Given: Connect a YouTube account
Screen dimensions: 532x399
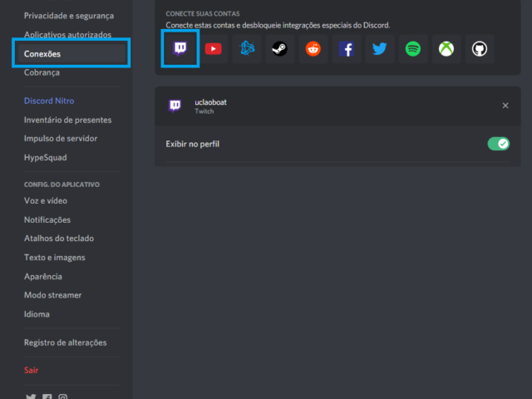Looking at the screenshot, I should click(x=214, y=48).
